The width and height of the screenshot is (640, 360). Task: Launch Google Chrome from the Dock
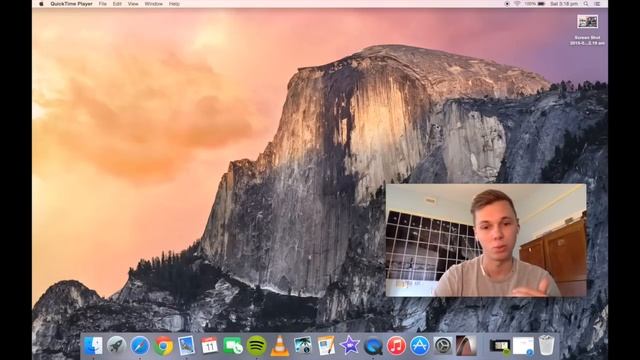[x=163, y=346]
